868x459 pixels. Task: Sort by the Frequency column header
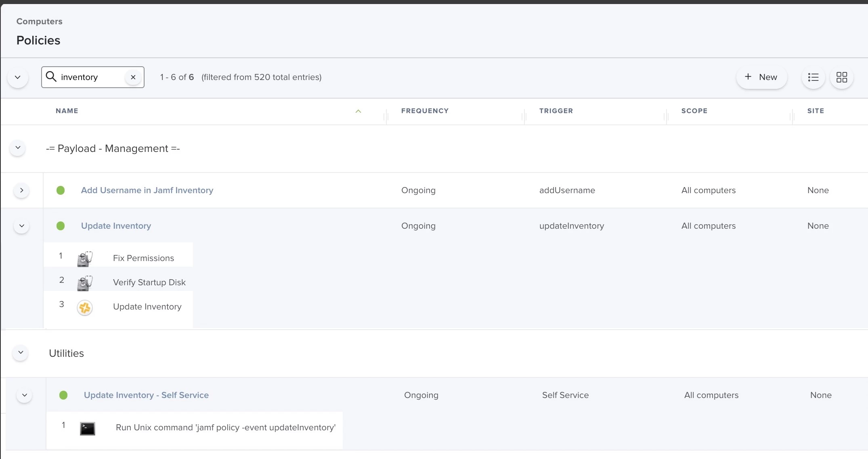pos(425,111)
